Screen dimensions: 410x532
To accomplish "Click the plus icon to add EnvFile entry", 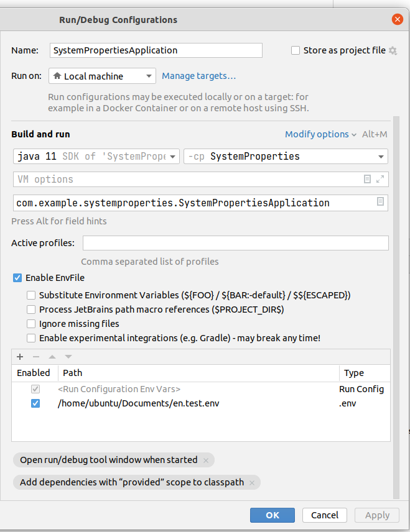I will (20, 357).
